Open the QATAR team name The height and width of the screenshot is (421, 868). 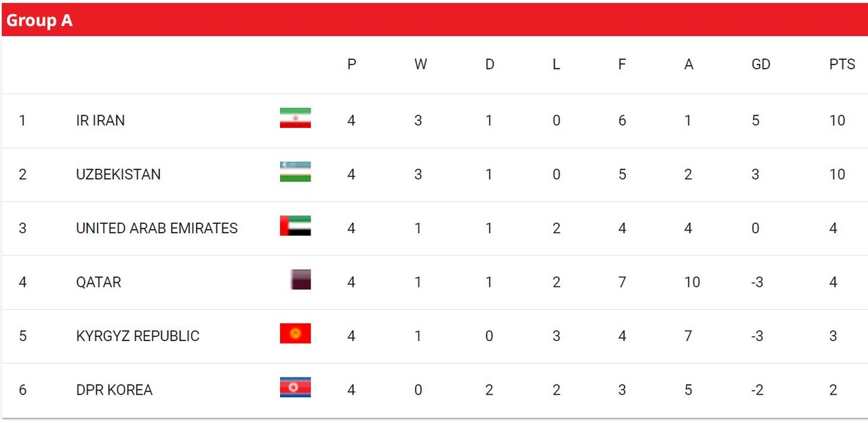pos(98,282)
